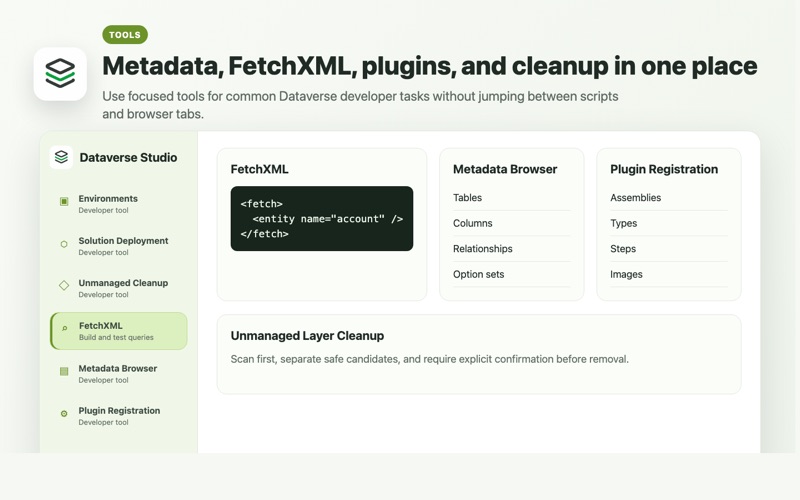Select Relationships in Metadata Browser card
Image resolution: width=800 pixels, height=500 pixels.
click(512, 248)
